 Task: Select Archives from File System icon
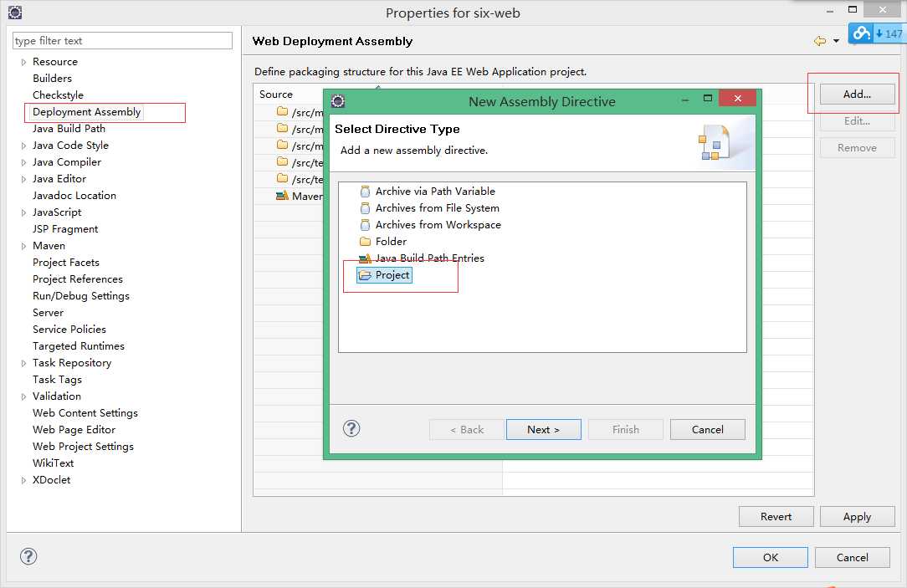(365, 208)
